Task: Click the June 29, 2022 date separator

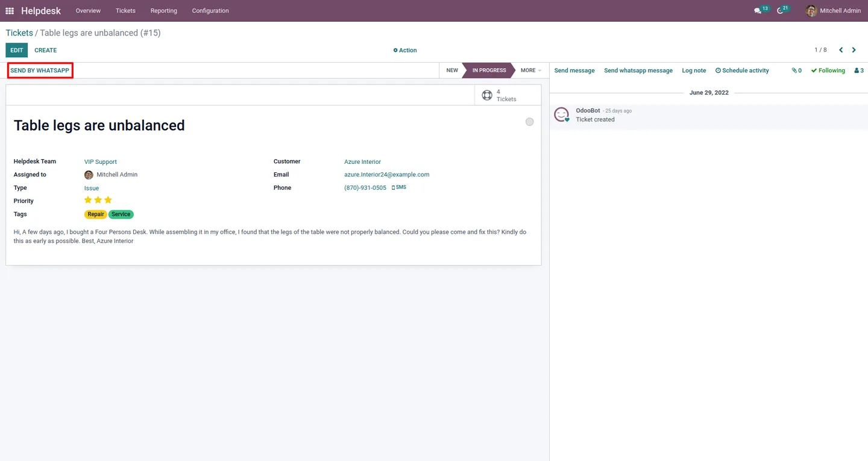Action: (x=709, y=93)
